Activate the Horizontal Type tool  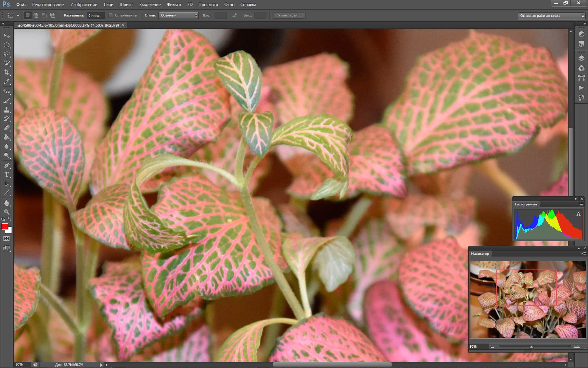click(x=7, y=175)
